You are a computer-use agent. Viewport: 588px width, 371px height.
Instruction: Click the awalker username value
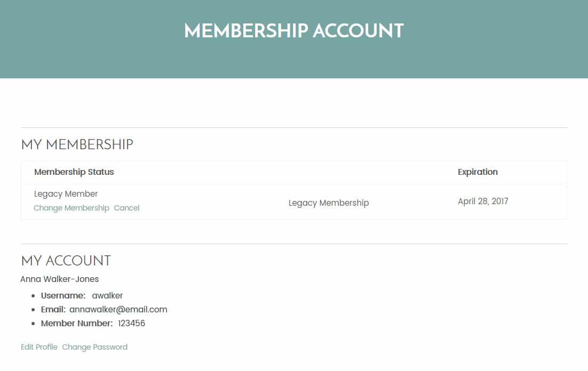click(x=107, y=295)
